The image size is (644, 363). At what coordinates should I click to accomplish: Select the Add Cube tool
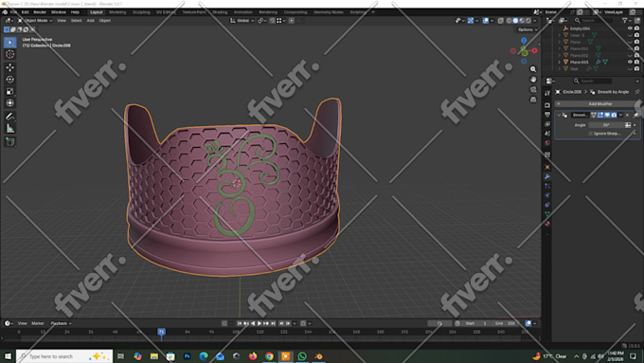(10, 142)
